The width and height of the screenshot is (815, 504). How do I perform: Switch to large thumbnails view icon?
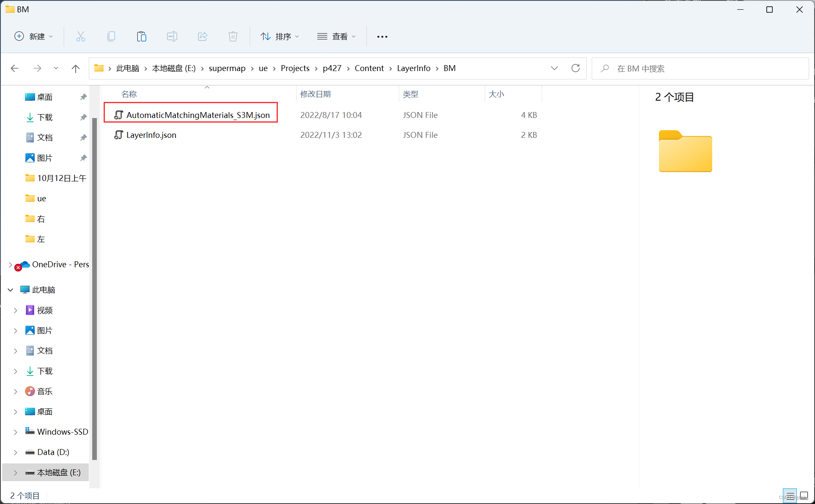[x=804, y=496]
